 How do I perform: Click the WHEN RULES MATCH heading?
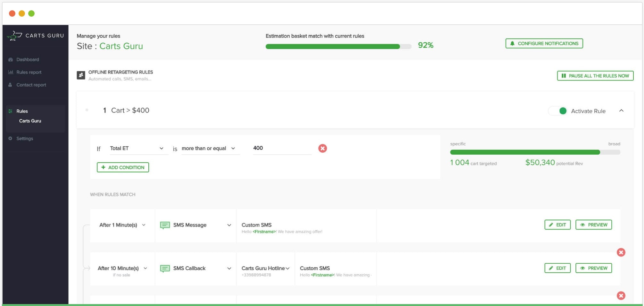click(x=113, y=195)
